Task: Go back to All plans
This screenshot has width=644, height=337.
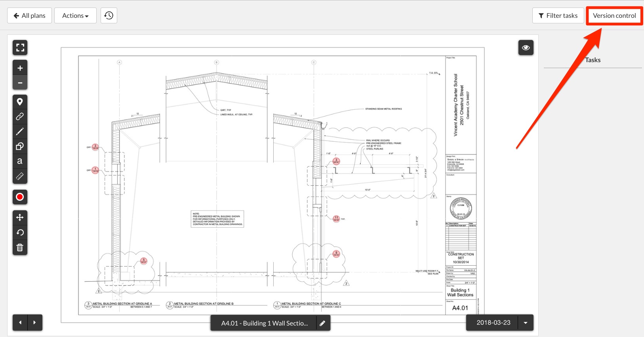Action: coord(29,15)
